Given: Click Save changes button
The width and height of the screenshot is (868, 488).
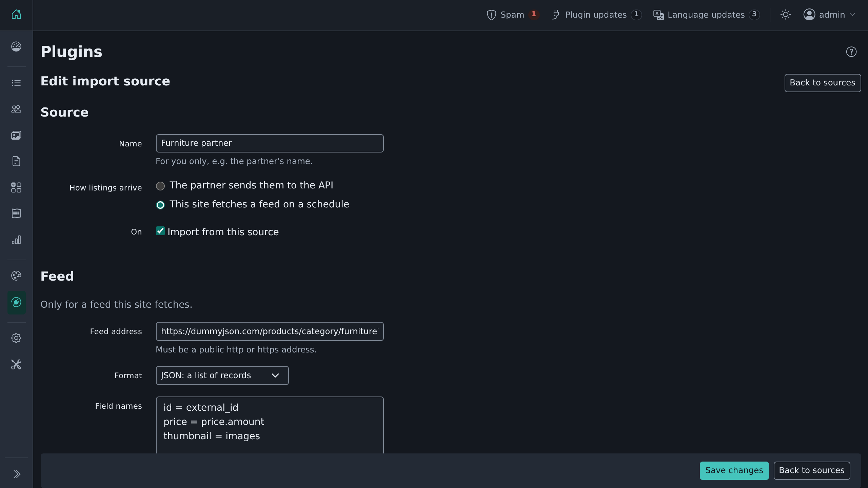Looking at the screenshot, I should click(734, 470).
